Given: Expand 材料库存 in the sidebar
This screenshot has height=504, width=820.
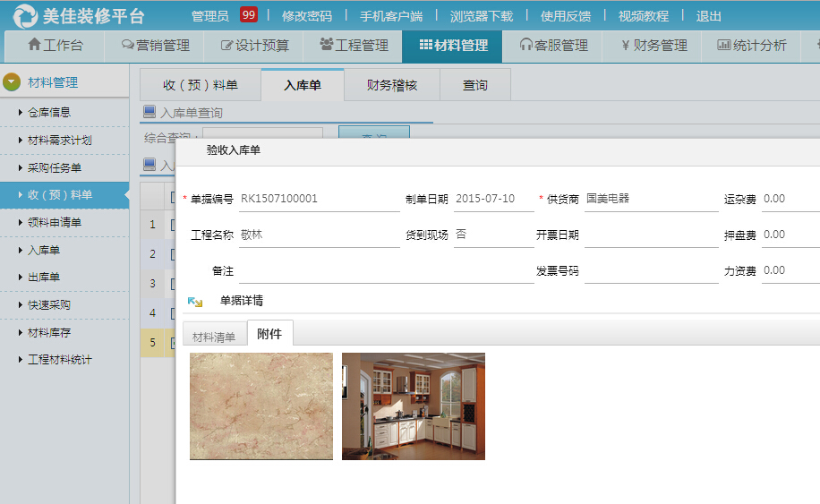Looking at the screenshot, I should coord(20,333).
